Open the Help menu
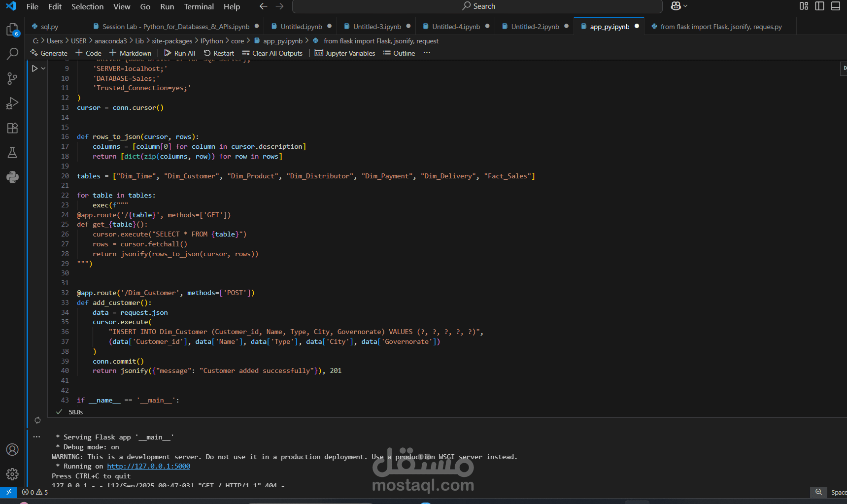 pos(232,6)
